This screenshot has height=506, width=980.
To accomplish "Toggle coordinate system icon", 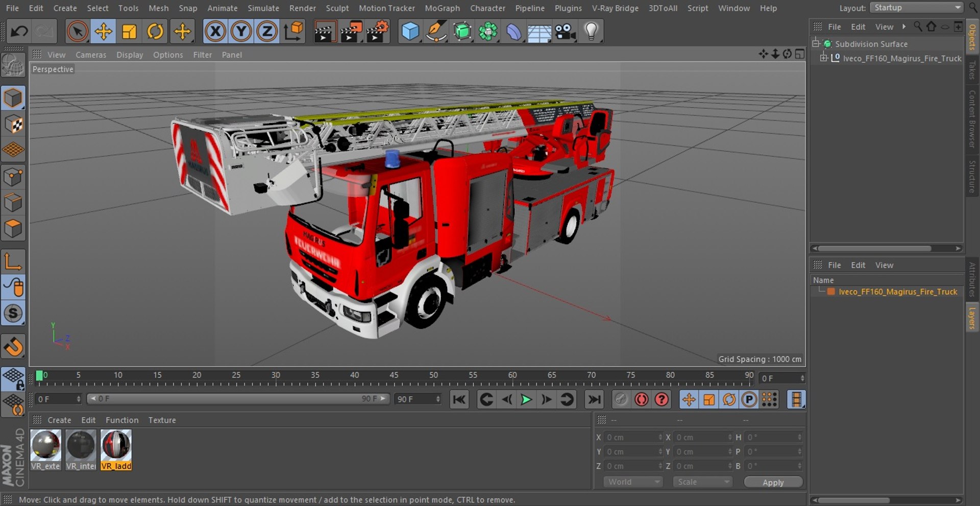I will click(x=294, y=32).
